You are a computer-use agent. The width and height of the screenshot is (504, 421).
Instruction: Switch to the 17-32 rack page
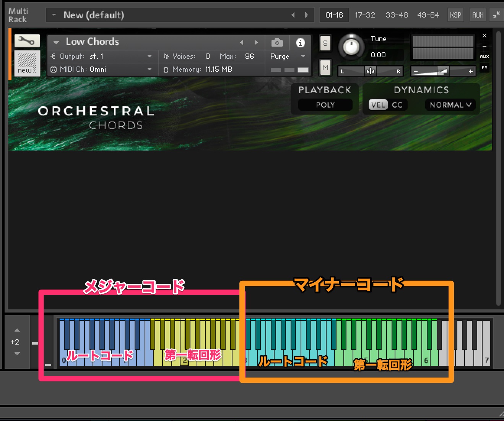click(x=365, y=15)
